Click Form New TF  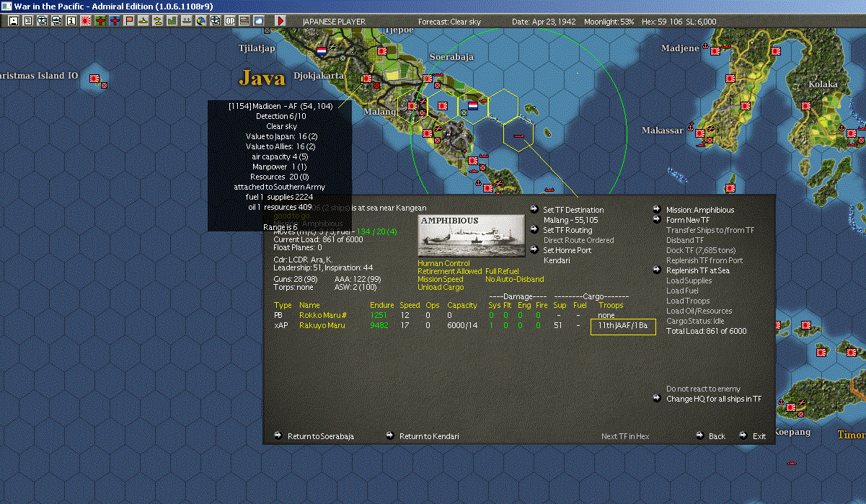[x=688, y=220]
